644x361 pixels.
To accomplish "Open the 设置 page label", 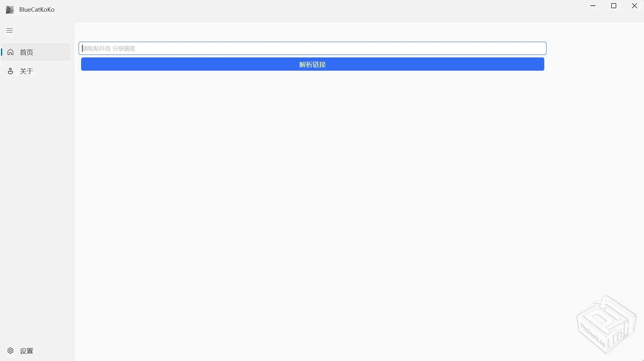I will point(27,351).
